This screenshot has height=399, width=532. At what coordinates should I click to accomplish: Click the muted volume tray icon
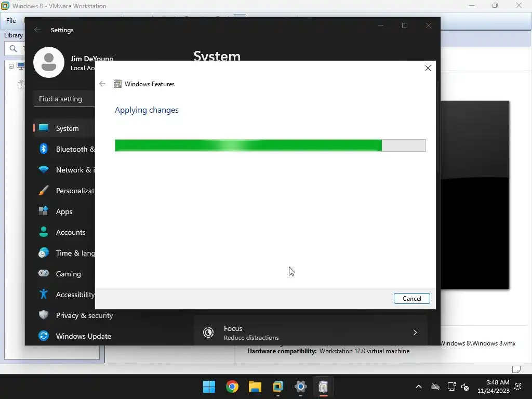click(x=465, y=387)
